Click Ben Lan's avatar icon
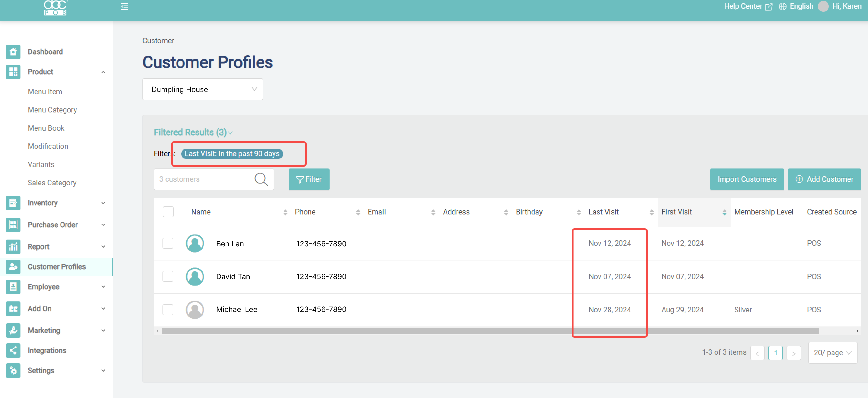868x398 pixels. [x=195, y=243]
